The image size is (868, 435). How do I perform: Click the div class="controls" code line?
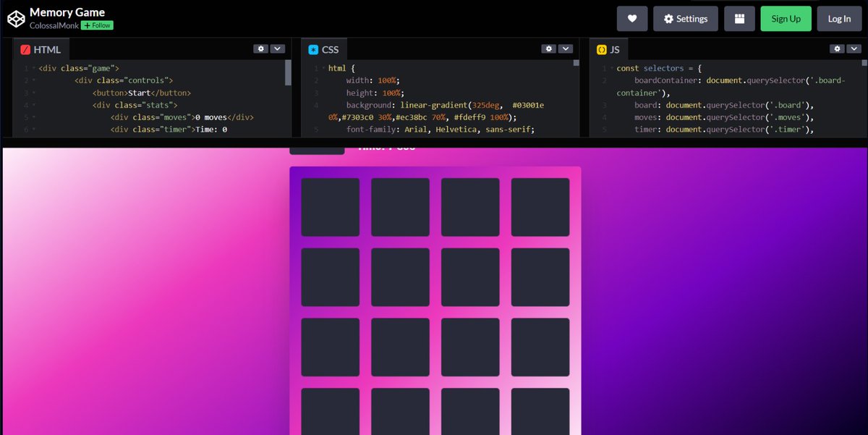[x=124, y=80]
